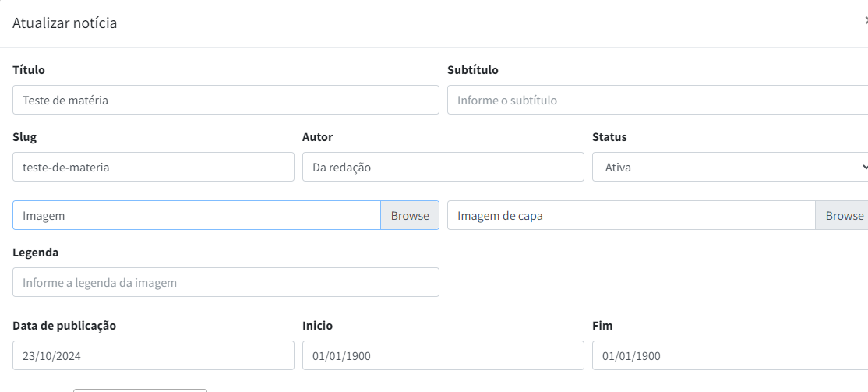Click the 'Slug' field label
The width and height of the screenshot is (868, 392).
click(x=24, y=137)
